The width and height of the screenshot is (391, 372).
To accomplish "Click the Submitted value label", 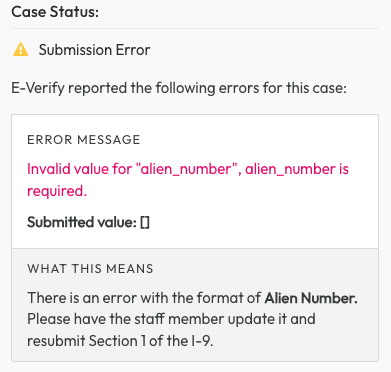I will (82, 222).
